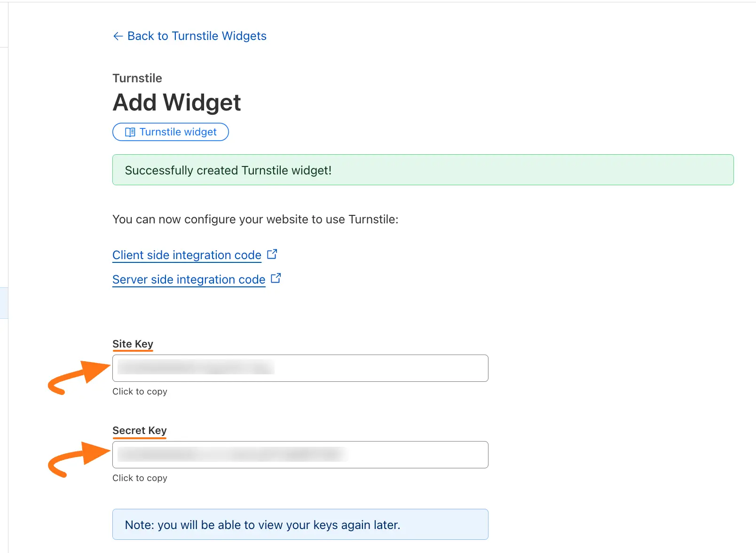Click the Site Key field to copy

coord(300,368)
